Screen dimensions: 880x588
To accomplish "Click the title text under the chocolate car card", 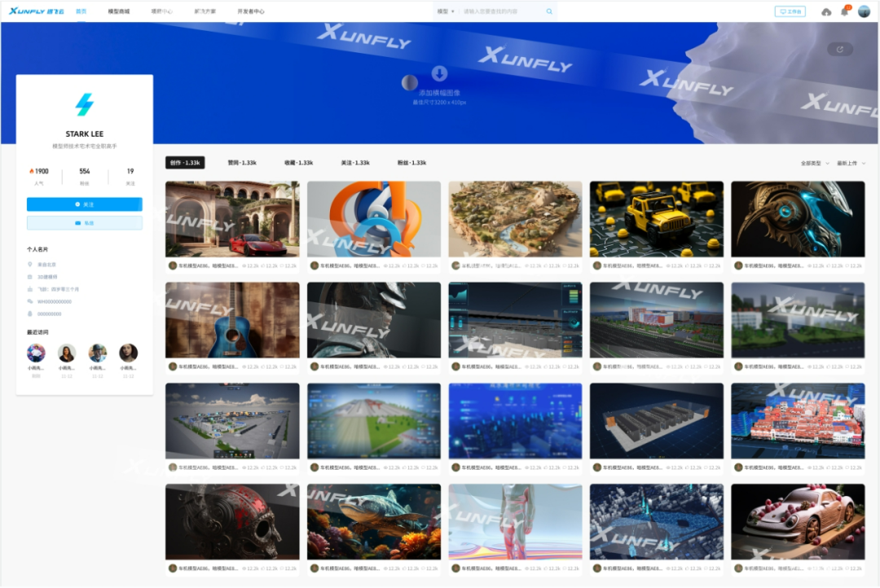I will tap(773, 568).
